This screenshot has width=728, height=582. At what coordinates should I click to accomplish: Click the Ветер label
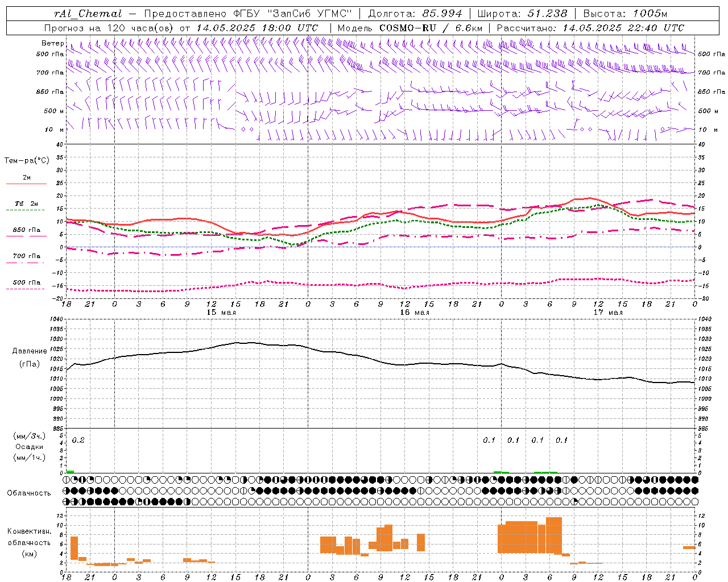[52, 43]
